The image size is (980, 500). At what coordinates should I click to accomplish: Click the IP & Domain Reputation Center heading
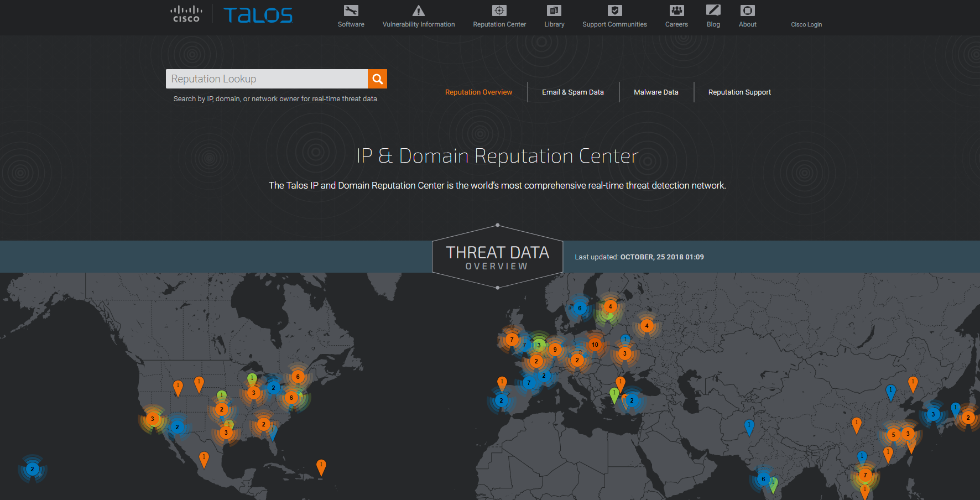coord(497,156)
